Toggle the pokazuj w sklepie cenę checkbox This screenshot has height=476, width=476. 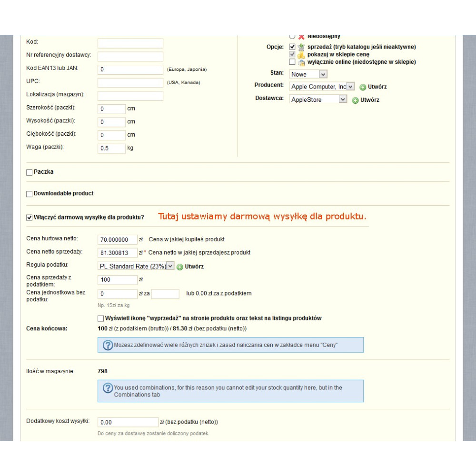coord(292,54)
